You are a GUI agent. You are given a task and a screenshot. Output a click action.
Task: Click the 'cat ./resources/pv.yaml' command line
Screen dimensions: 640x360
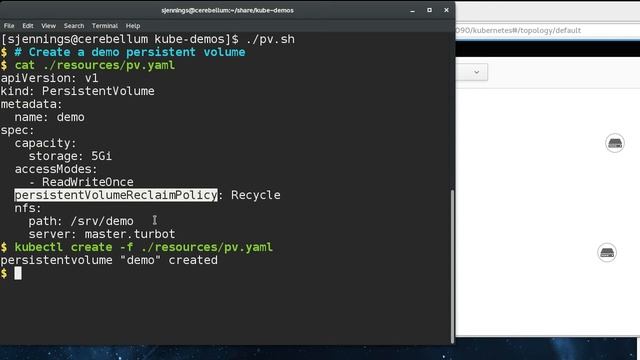click(x=95, y=65)
